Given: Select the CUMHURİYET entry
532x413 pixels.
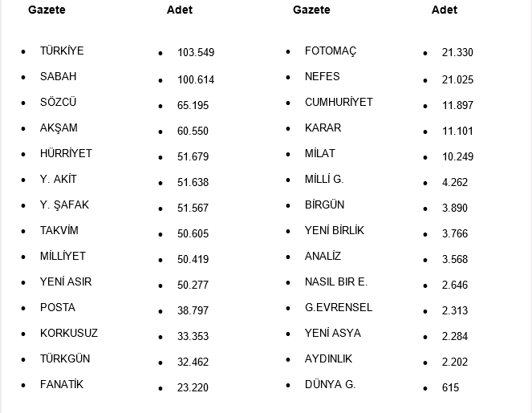Looking at the screenshot, I should point(339,102).
